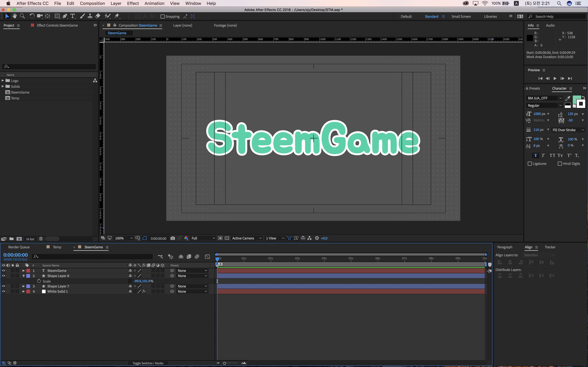Select the Hand tool
Screen dimensions: 588x367
15,16
